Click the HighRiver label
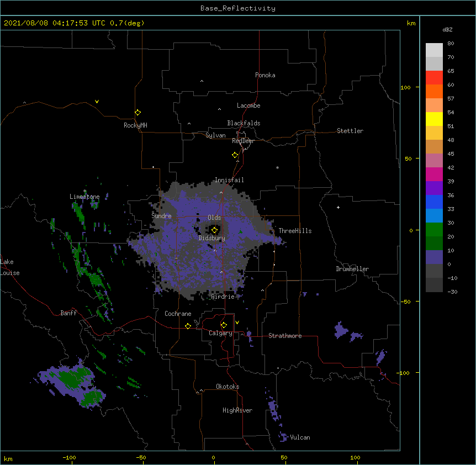Viewport: 476px width, 465px height. click(237, 410)
